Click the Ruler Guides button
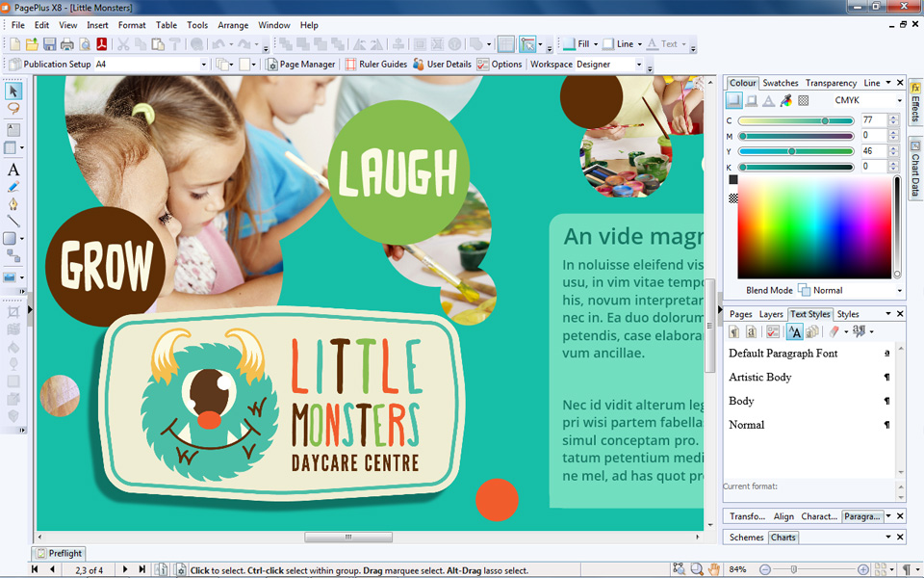Viewport: 924px width, 578px height. [x=376, y=65]
